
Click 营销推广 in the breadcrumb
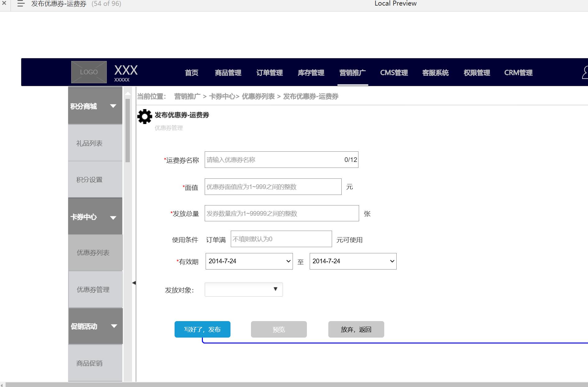tap(187, 96)
